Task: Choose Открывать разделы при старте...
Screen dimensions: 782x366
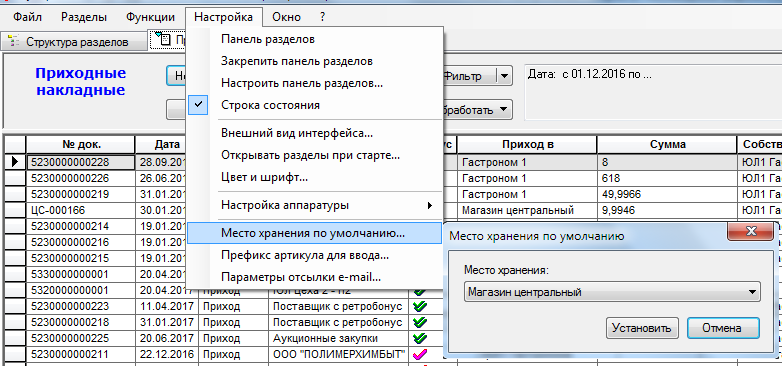Action: [315, 155]
